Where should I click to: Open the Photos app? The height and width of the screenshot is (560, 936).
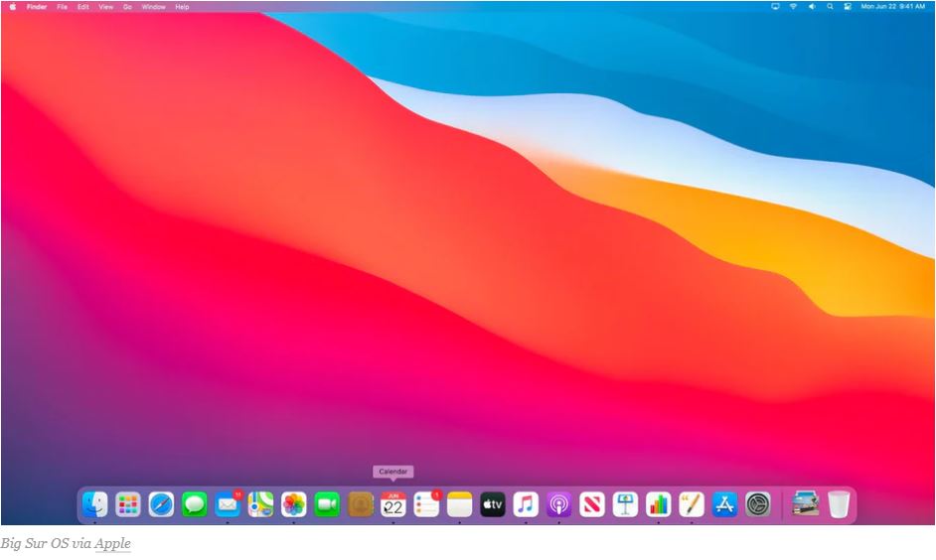click(294, 504)
